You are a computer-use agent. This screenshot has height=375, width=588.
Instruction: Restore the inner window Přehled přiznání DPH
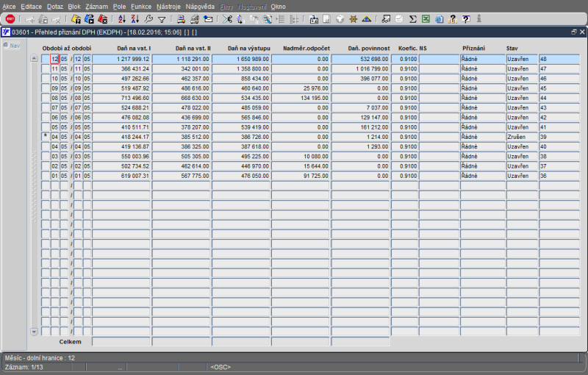[574, 32]
